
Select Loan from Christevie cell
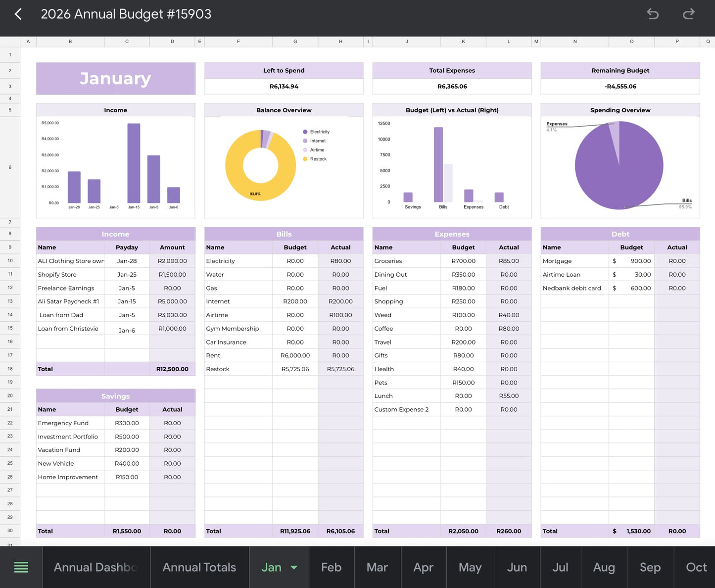(x=70, y=329)
